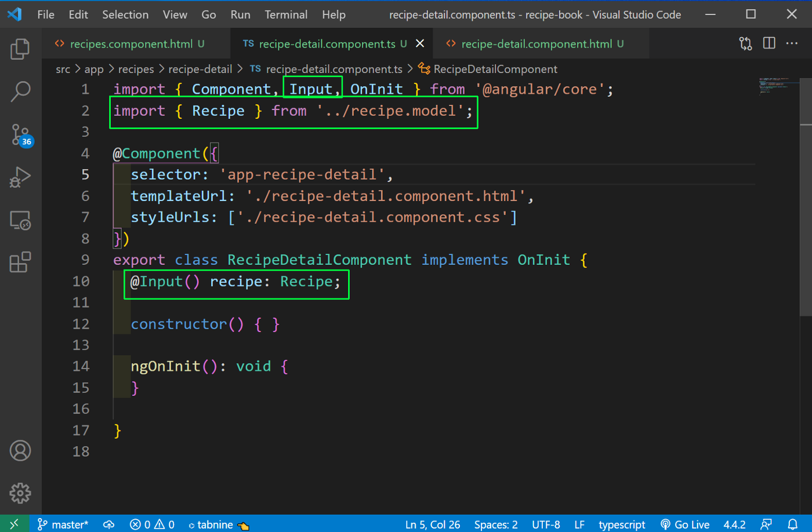Screen dimensions: 812x532
Task: Close the recipe-detail.component.ts tab
Action: [x=420, y=43]
